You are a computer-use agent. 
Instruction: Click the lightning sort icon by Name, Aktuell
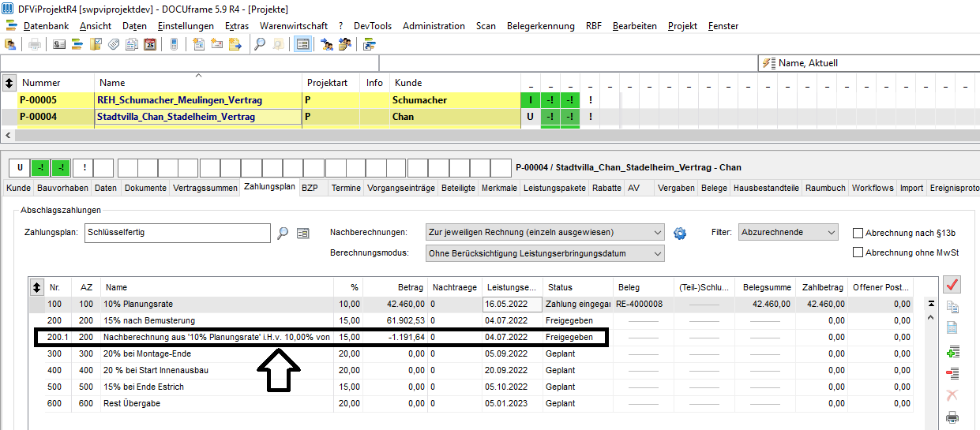tap(768, 63)
